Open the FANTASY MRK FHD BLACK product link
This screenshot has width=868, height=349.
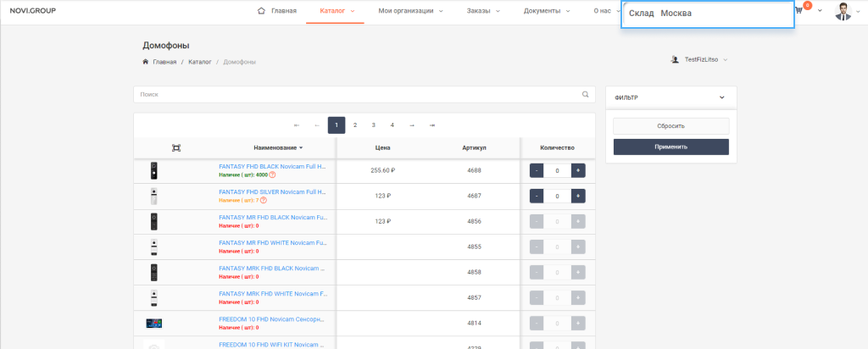point(272,269)
